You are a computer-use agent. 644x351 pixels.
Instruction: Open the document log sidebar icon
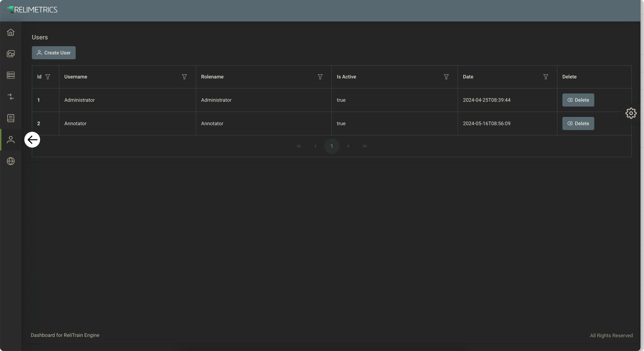click(x=11, y=118)
